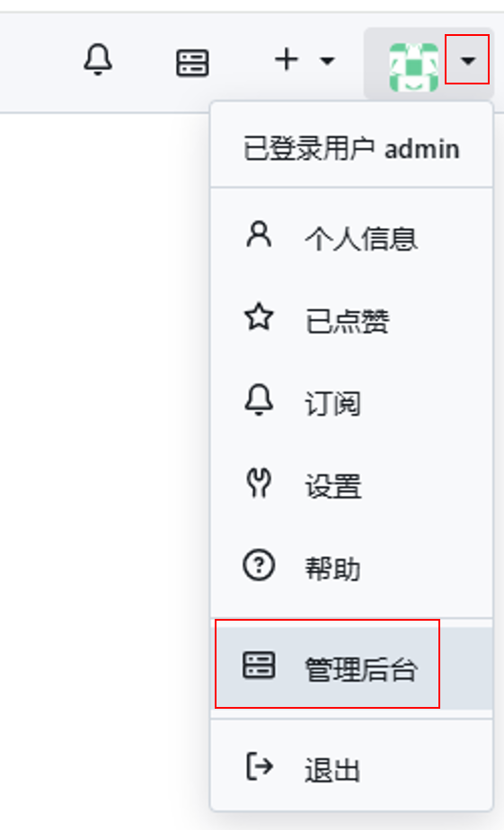The height and width of the screenshot is (830, 504).
Task: Click the green admin avatar image
Action: pos(413,66)
